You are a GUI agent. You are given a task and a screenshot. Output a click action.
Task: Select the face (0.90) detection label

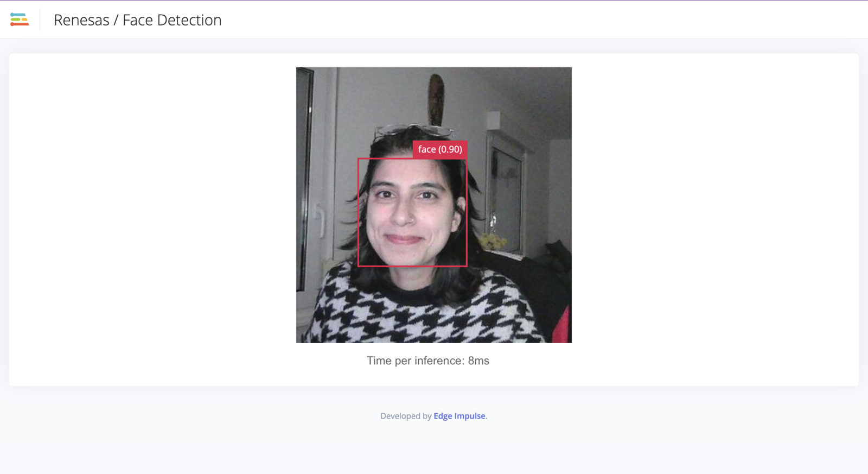coord(440,149)
